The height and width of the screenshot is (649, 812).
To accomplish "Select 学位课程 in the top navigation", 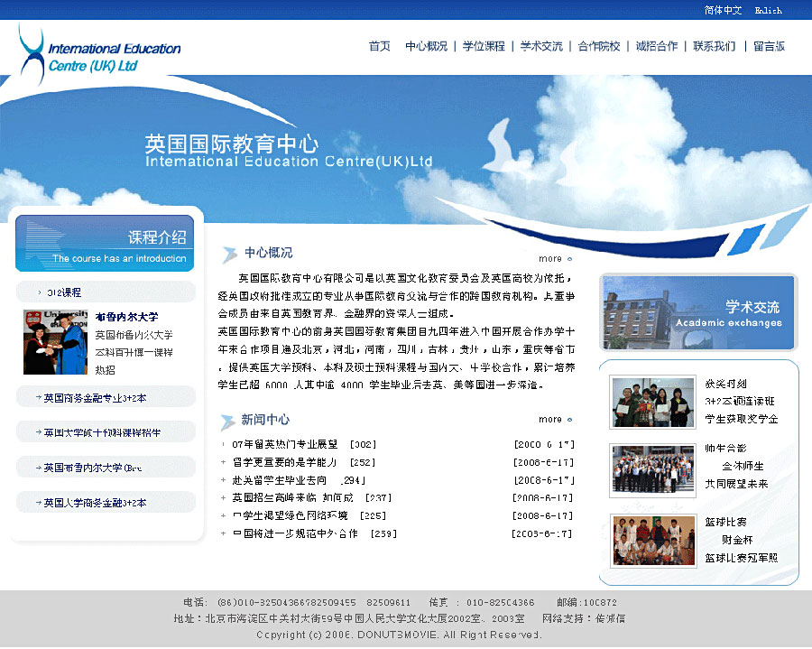I will pos(484,46).
